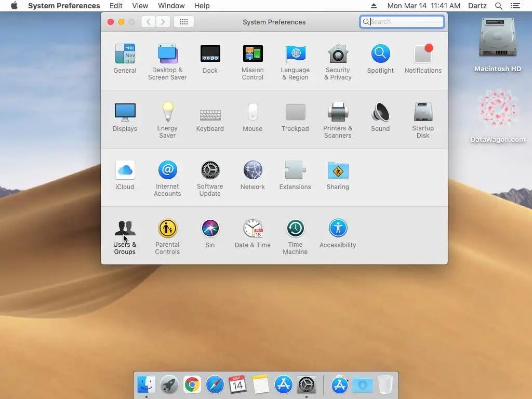Open the Sharing preferences pane
This screenshot has height=399, width=532.
point(338,175)
